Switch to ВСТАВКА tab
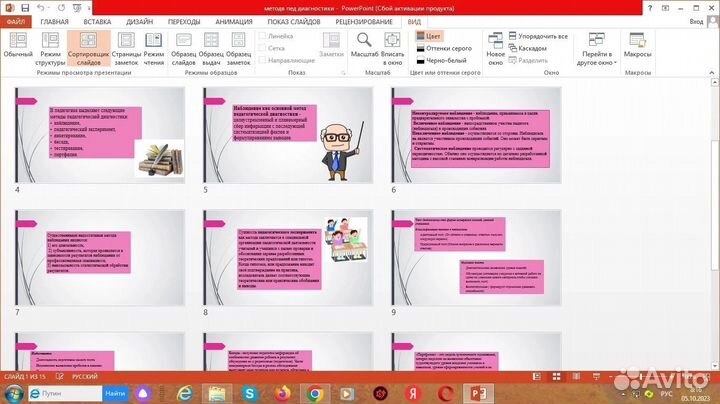This screenshot has height=404, width=720. 97,22
